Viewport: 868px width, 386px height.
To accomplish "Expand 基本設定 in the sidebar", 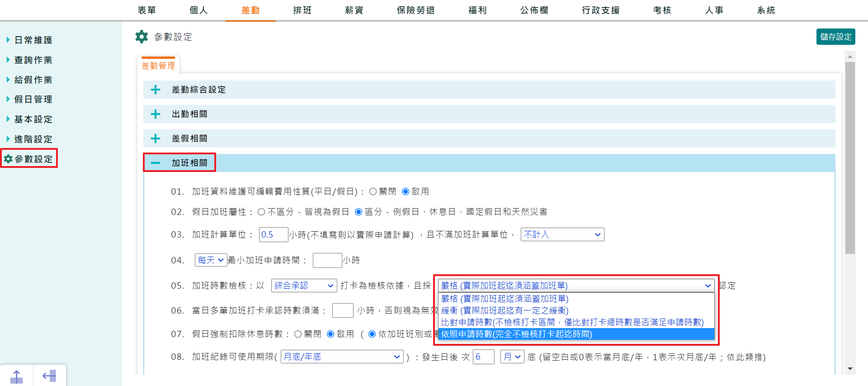I will point(33,119).
